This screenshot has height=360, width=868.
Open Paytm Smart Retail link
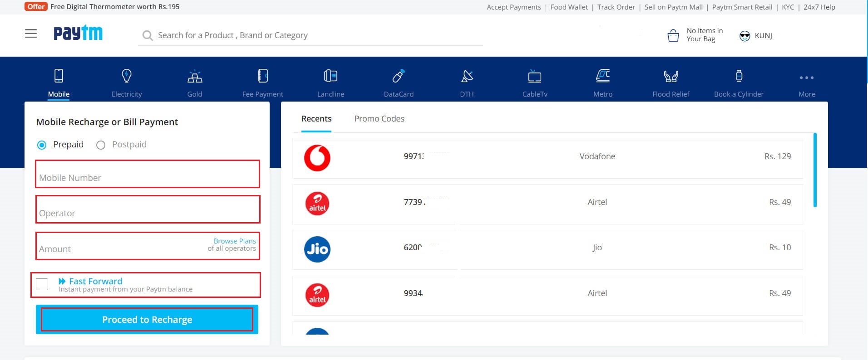pyautogui.click(x=742, y=7)
